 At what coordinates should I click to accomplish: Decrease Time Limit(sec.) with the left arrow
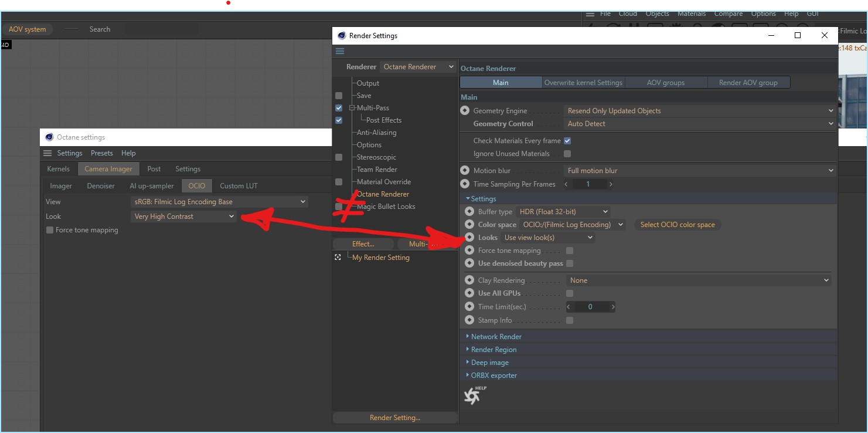(569, 307)
